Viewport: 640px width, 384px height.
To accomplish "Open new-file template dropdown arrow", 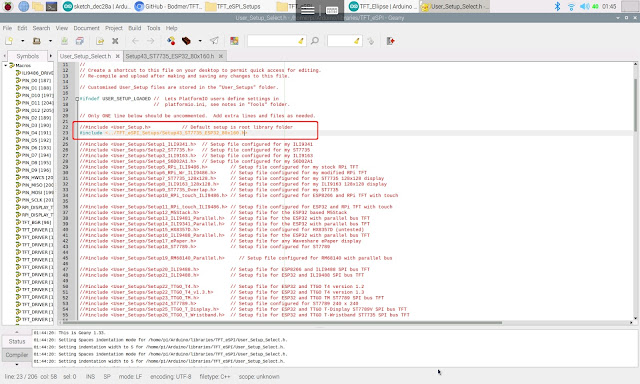I will point(22,41).
